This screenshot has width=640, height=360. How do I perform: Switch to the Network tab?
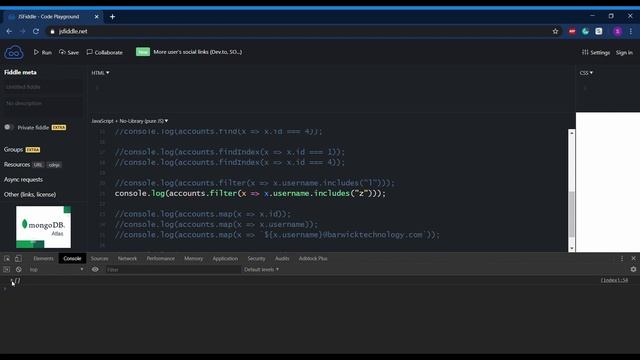pyautogui.click(x=127, y=258)
